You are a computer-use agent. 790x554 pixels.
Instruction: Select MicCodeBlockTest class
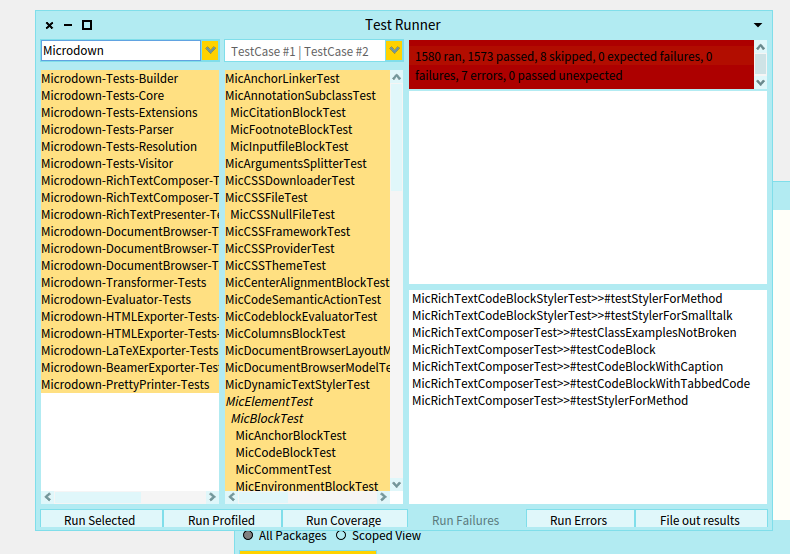(307, 453)
